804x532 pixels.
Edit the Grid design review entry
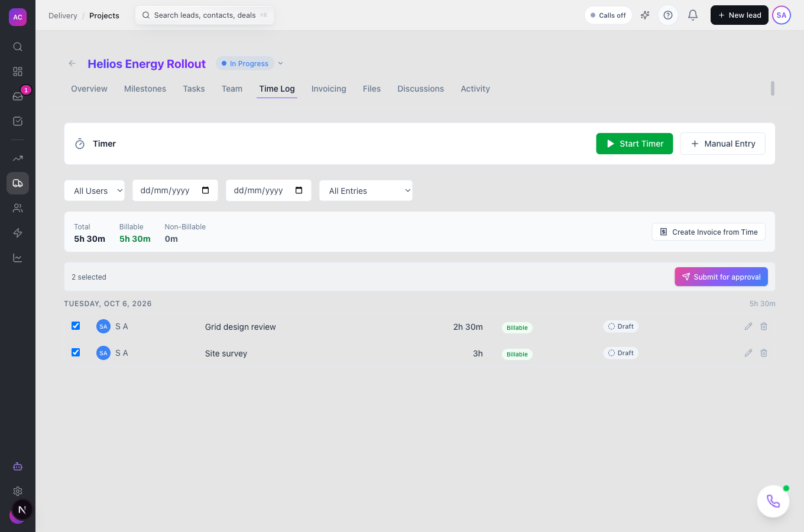[748, 326]
